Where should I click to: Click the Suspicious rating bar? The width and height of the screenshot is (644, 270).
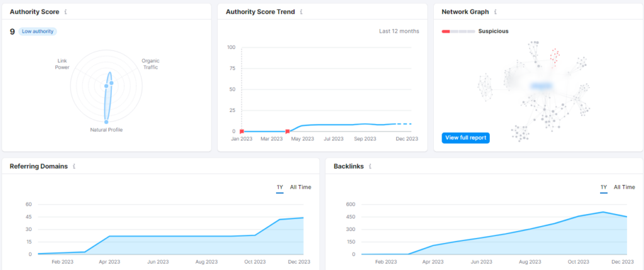click(x=458, y=31)
